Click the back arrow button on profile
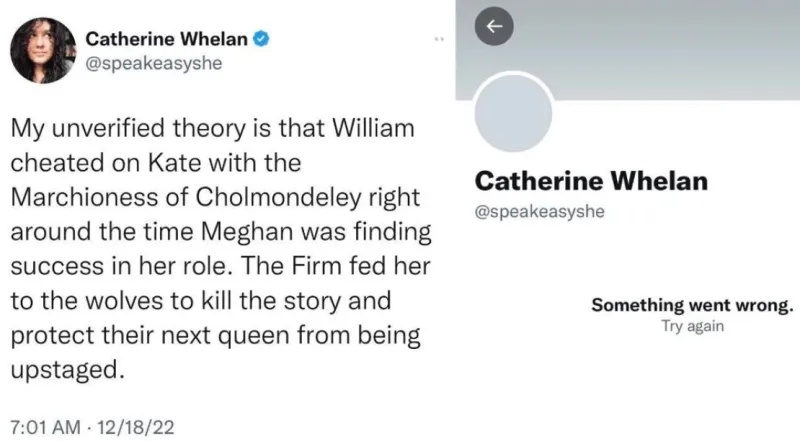The width and height of the screenshot is (800, 442). [x=494, y=26]
